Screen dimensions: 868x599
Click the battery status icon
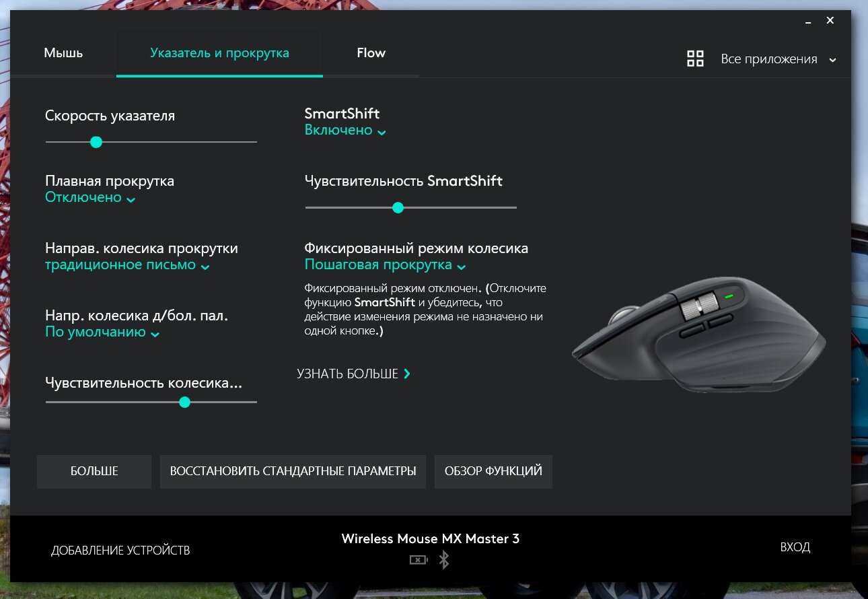click(x=419, y=559)
